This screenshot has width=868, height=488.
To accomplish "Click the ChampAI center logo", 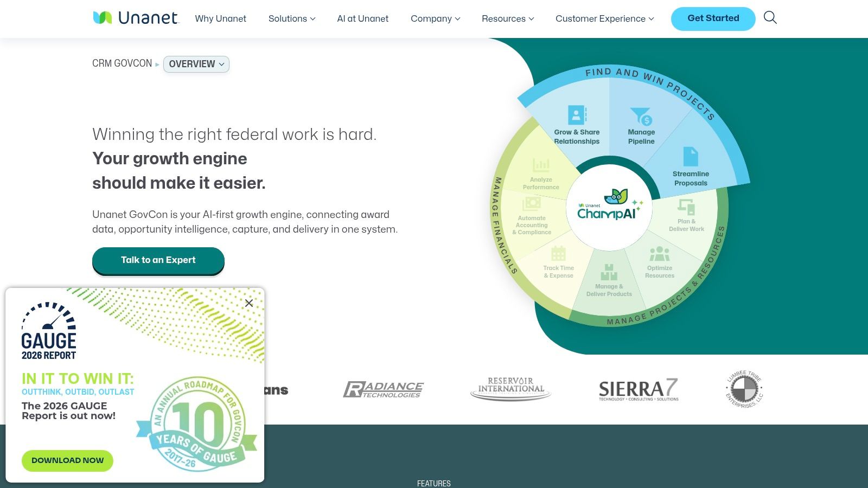I will [610, 206].
